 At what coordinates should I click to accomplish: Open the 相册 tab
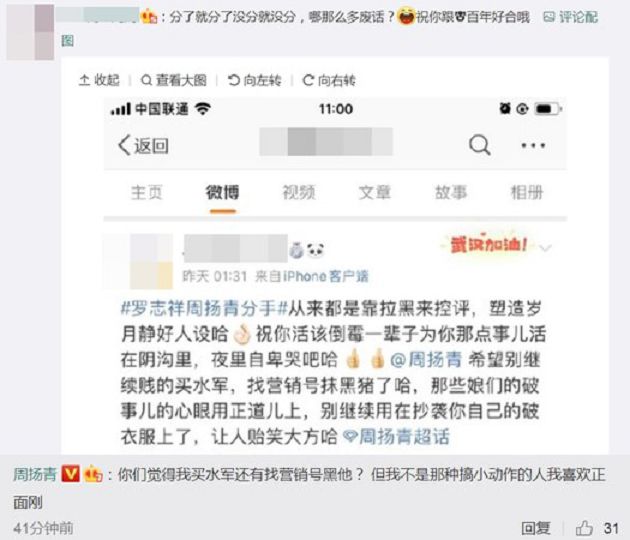coord(527,192)
